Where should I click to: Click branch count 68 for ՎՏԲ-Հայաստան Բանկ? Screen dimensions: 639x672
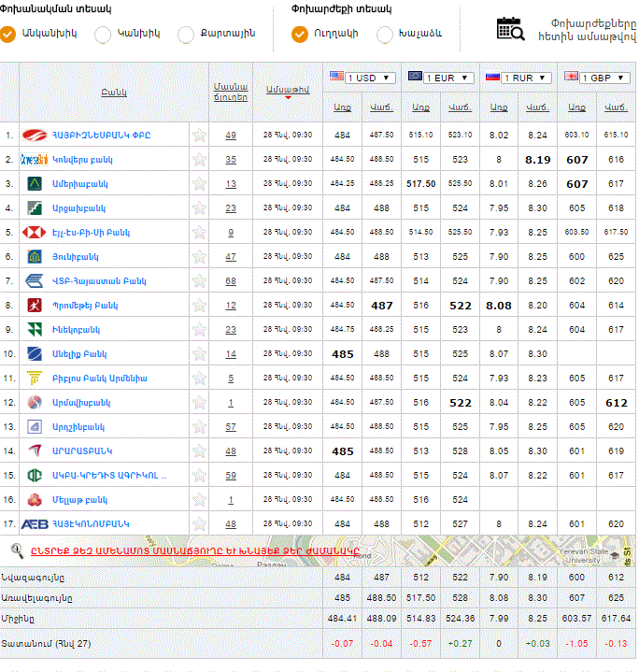[x=231, y=281]
